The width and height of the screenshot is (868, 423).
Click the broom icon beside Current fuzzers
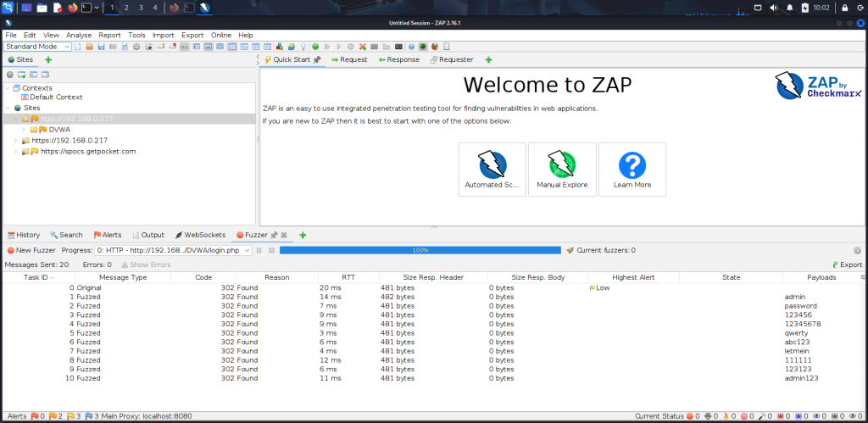pos(570,250)
